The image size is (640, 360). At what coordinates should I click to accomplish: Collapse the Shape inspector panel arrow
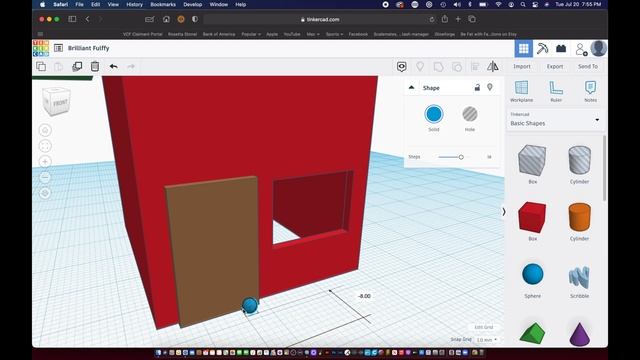pos(411,87)
